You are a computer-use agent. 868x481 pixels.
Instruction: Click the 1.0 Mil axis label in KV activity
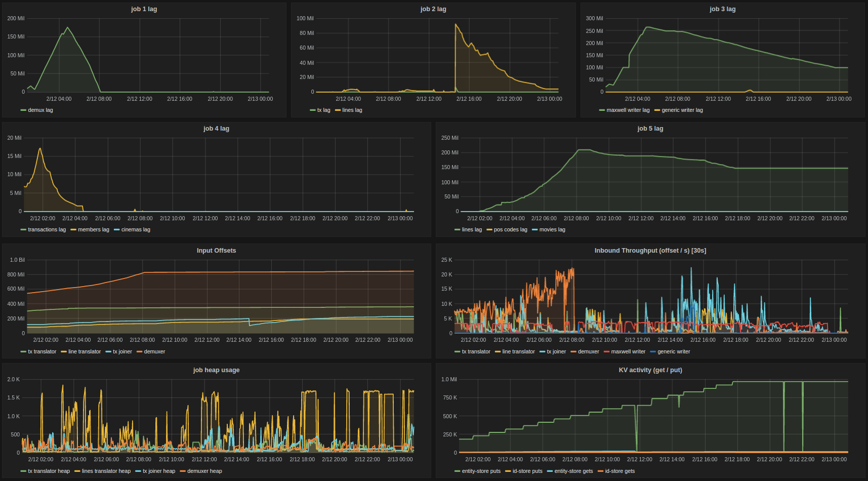click(449, 379)
